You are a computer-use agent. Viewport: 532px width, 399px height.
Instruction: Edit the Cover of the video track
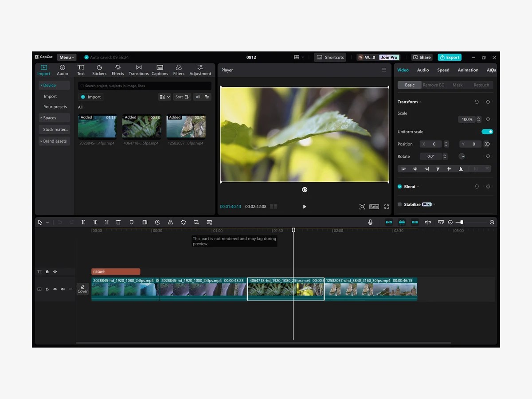point(82,289)
